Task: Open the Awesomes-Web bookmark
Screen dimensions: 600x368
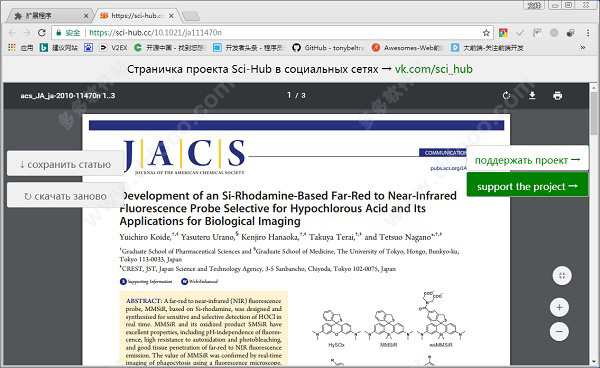Action: coord(408,48)
